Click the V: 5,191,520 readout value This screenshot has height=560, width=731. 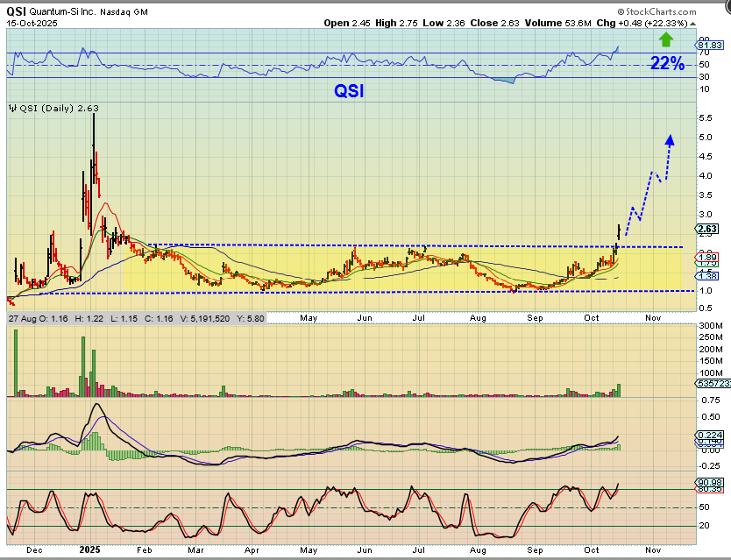(x=204, y=318)
